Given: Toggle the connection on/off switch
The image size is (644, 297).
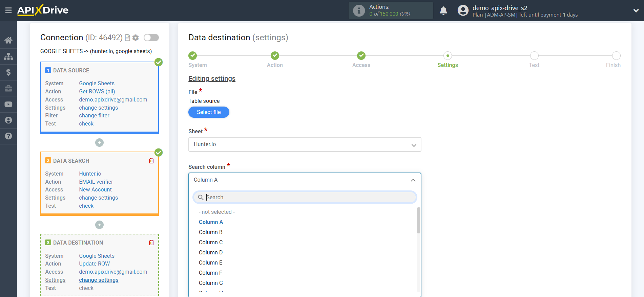Looking at the screenshot, I should 151,38.
